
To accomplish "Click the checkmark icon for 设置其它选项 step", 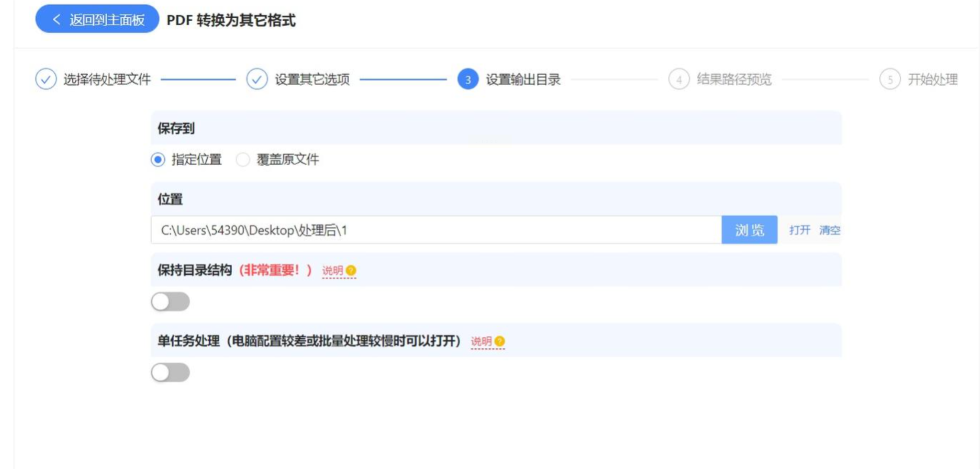I will pyautogui.click(x=257, y=79).
